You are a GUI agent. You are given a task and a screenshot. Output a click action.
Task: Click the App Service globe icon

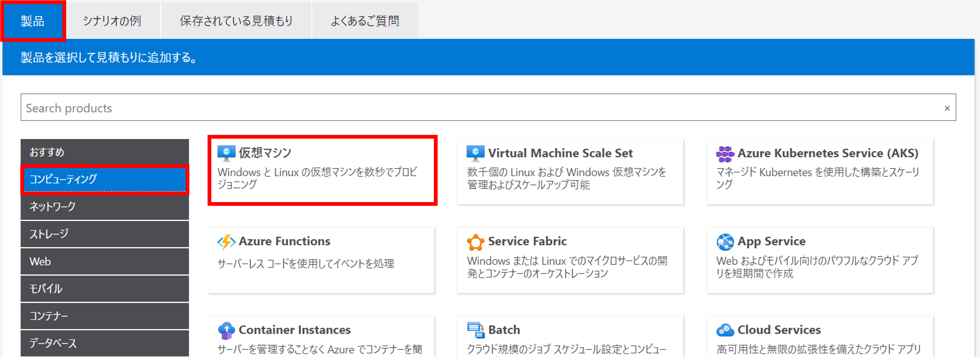click(x=725, y=242)
